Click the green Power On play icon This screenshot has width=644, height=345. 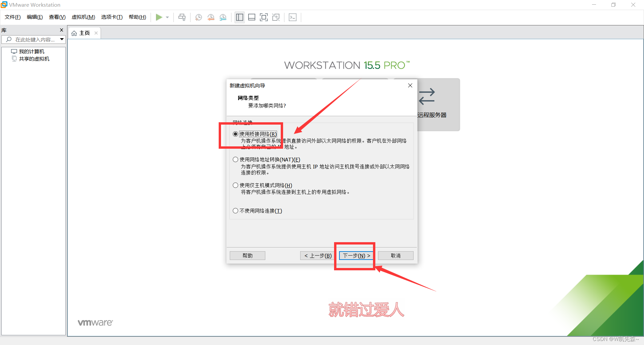click(159, 17)
